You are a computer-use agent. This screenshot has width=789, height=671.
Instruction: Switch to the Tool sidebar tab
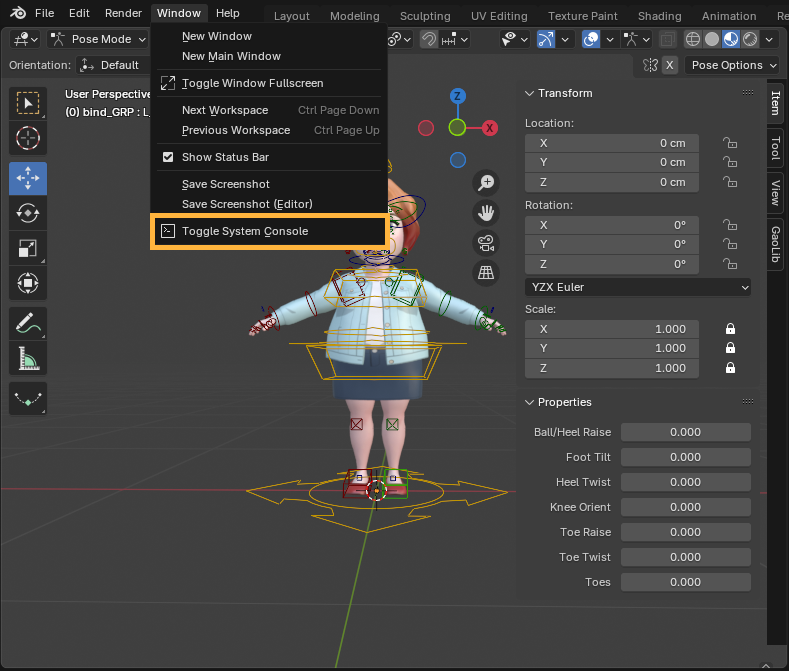click(775, 148)
